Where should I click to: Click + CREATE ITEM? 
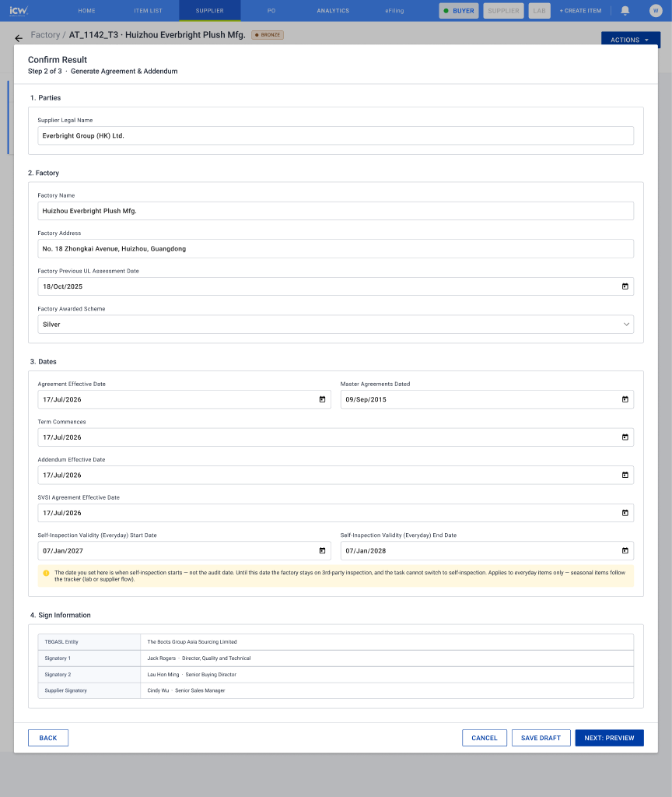pos(580,11)
